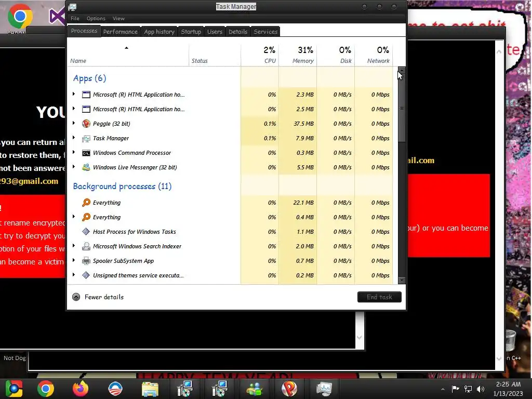
Task: Click the Host Process for Windows Tasks icon
Action: tap(86, 232)
